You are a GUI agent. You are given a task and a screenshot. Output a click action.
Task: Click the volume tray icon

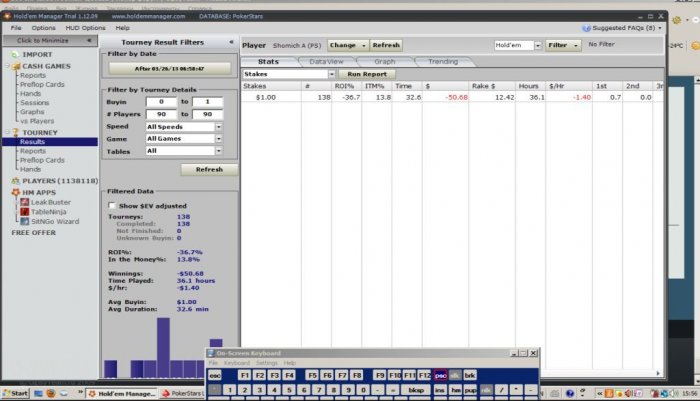tap(674, 393)
